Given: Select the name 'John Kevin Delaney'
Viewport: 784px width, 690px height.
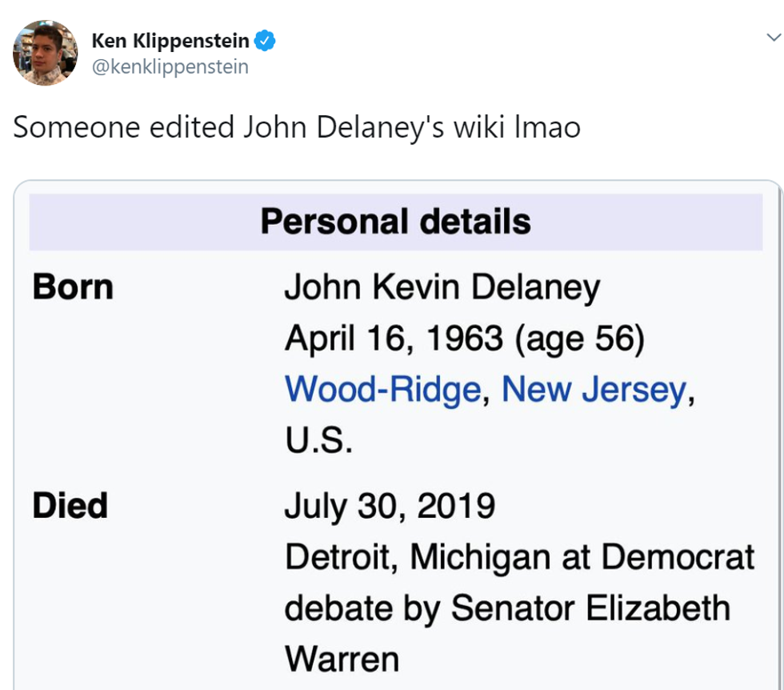Looking at the screenshot, I should pyautogui.click(x=442, y=288).
